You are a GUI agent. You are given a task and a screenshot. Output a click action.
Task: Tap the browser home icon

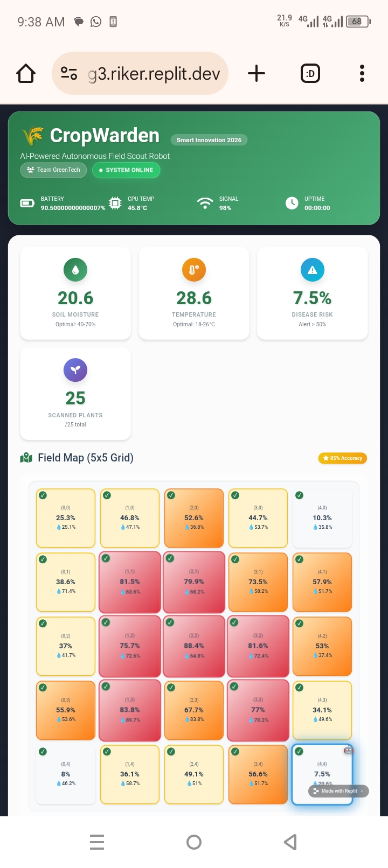26,73
